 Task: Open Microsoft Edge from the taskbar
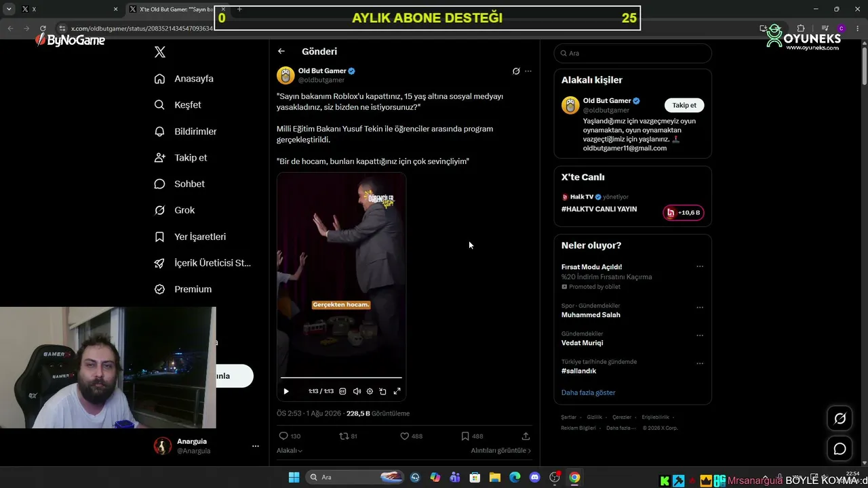click(x=515, y=478)
